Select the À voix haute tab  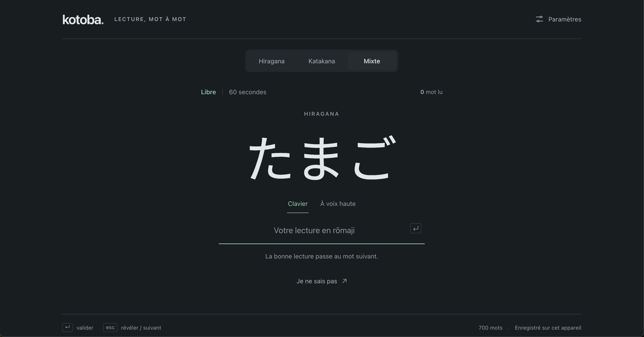coord(338,204)
